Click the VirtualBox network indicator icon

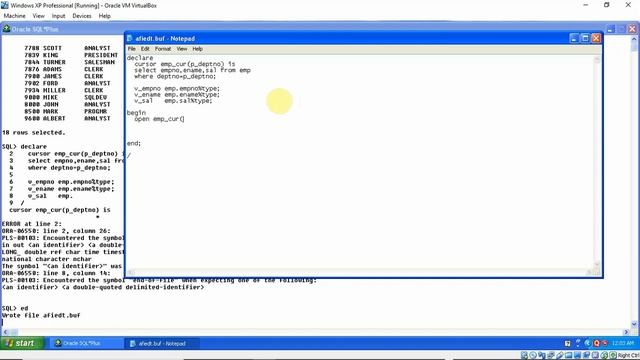tap(550, 355)
